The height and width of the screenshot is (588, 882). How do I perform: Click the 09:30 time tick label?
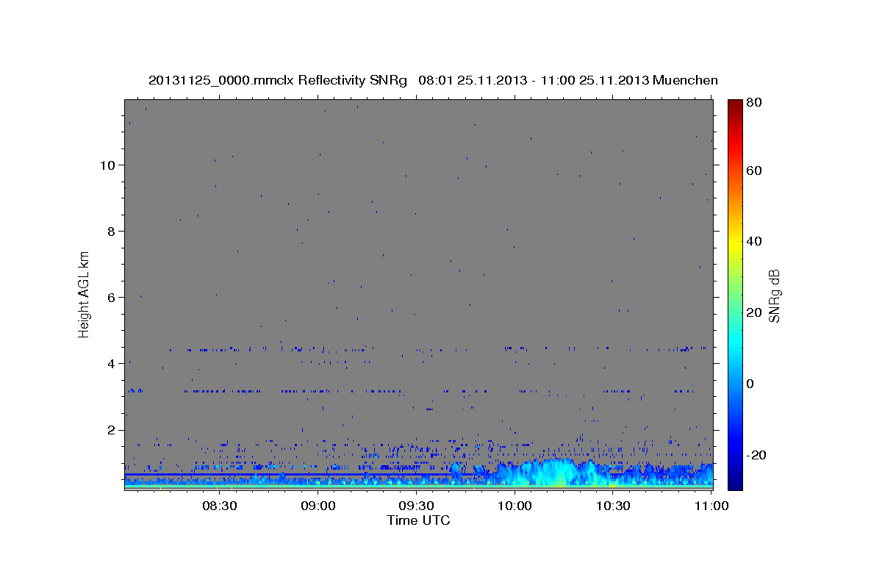click(416, 506)
